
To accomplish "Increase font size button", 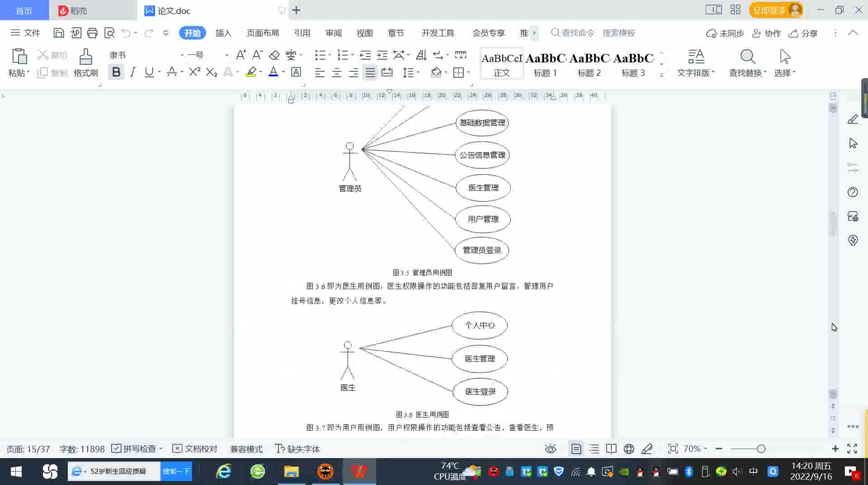I will [241, 55].
